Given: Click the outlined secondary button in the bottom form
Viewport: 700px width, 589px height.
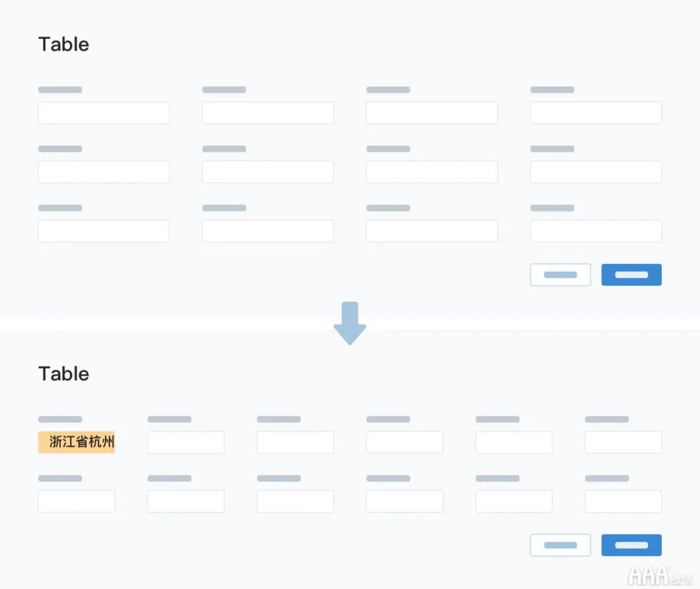Looking at the screenshot, I should [x=560, y=545].
